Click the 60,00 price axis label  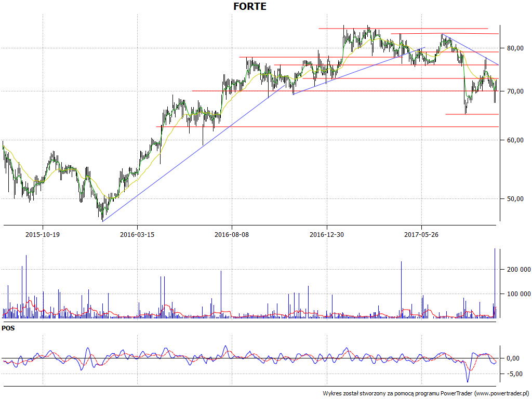click(x=515, y=140)
